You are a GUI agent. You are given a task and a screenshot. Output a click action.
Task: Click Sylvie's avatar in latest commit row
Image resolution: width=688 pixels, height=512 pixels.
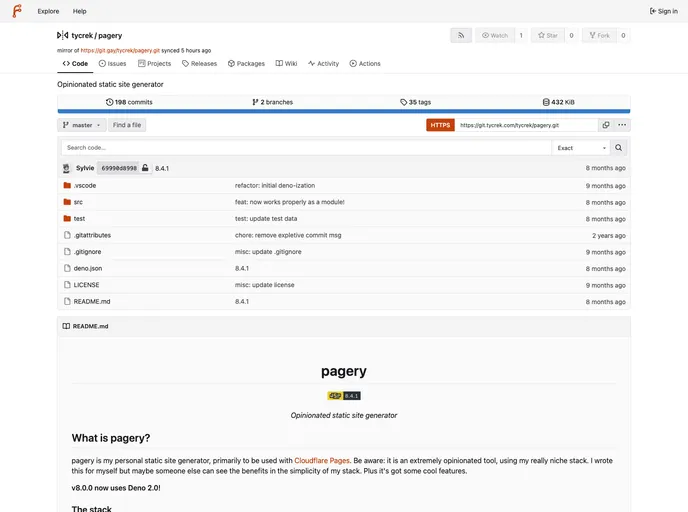[66, 168]
